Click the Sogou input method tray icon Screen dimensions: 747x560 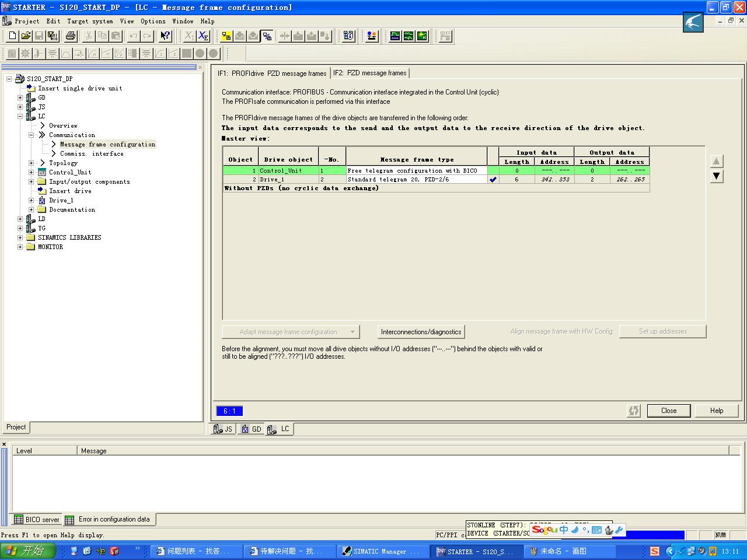[x=655, y=551]
